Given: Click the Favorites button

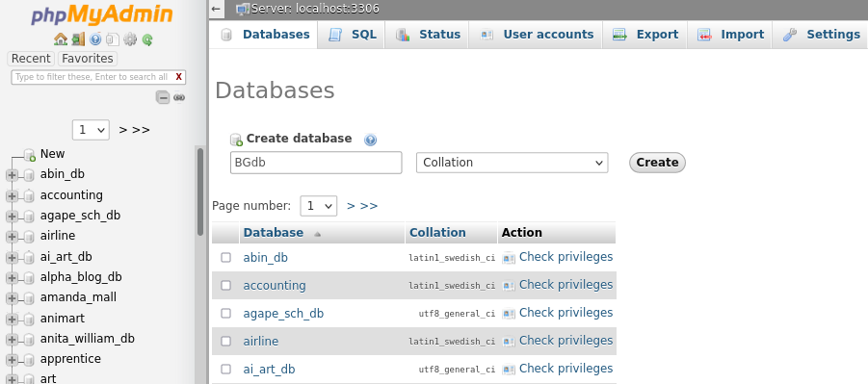Looking at the screenshot, I should (x=88, y=59).
